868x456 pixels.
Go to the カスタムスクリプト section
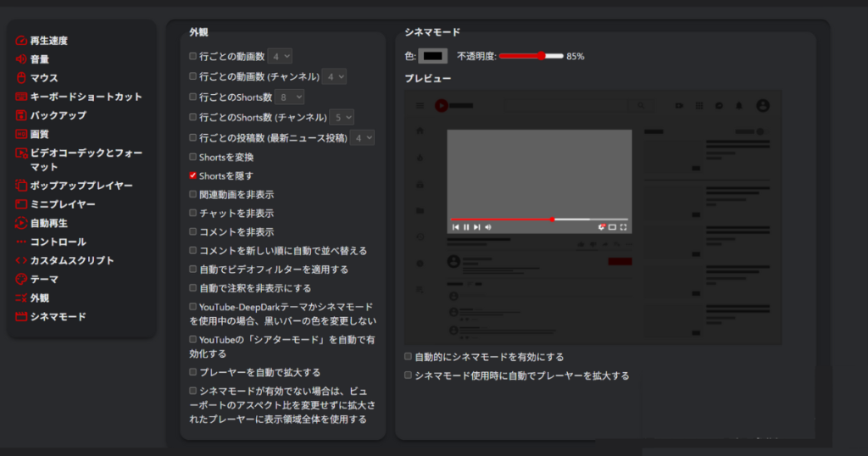pos(71,260)
